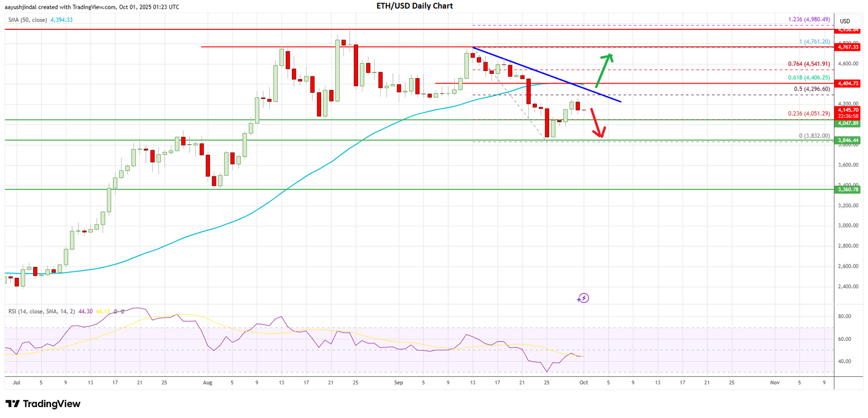The image size is (868, 418).
Task: Select the 0.236 Fibonacci level label
Action: [x=808, y=114]
